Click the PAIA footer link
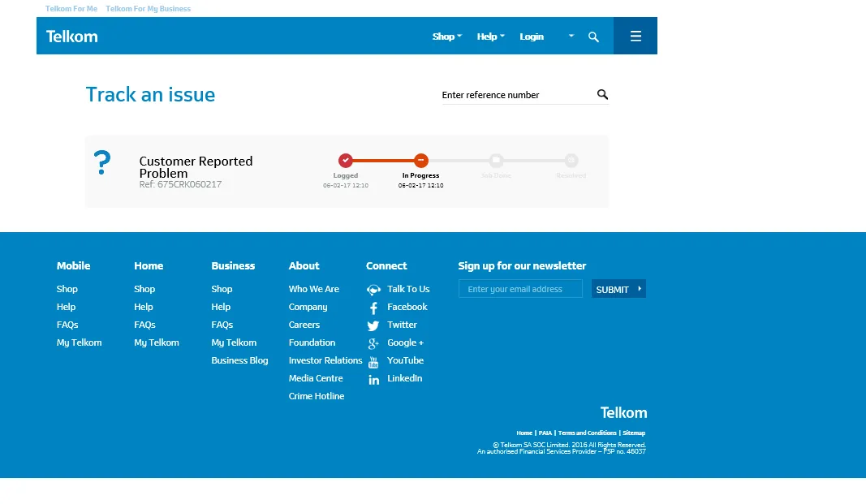This screenshot has height=504, width=866. pos(545,433)
